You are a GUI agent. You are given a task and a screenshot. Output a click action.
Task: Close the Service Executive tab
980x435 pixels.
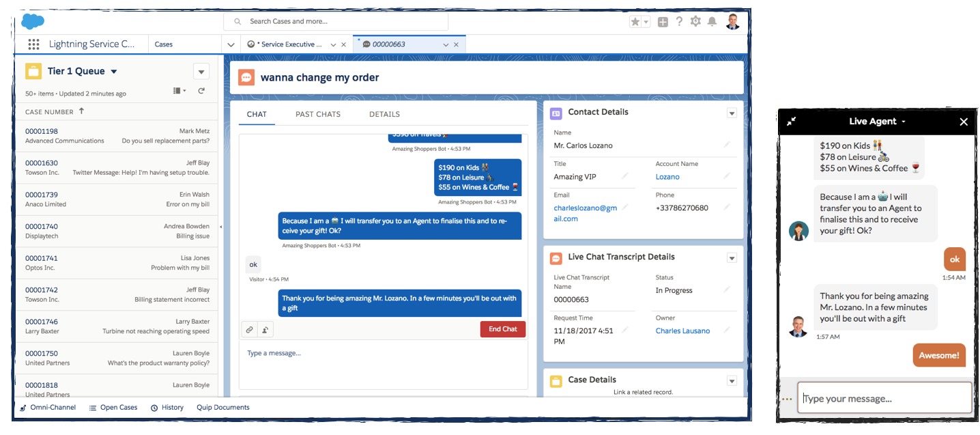click(344, 44)
